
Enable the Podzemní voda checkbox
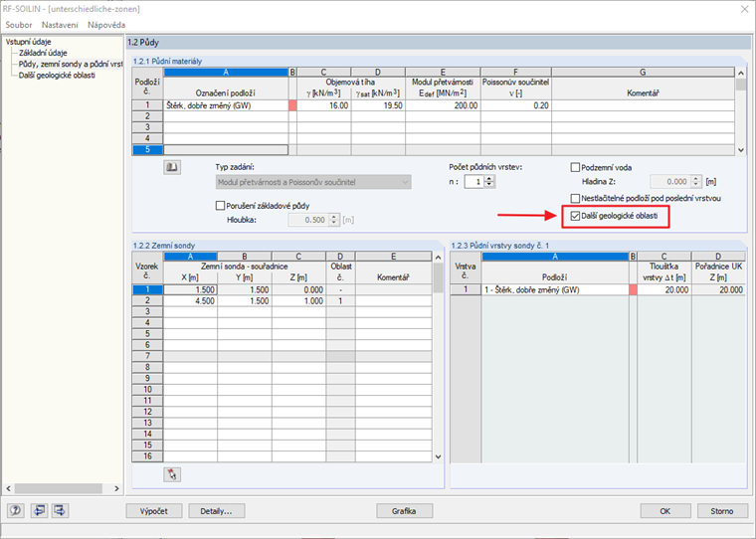[575, 167]
